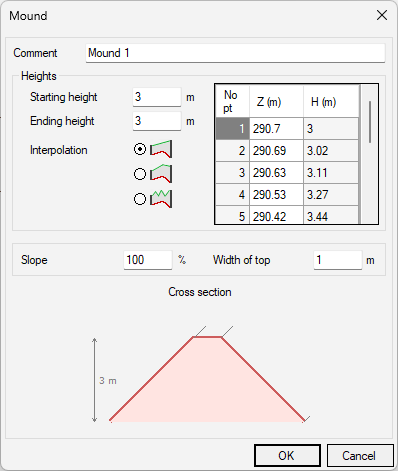The height and width of the screenshot is (471, 398).
Task: Pick the zigzag interpolation radio option
Action: pos(140,199)
